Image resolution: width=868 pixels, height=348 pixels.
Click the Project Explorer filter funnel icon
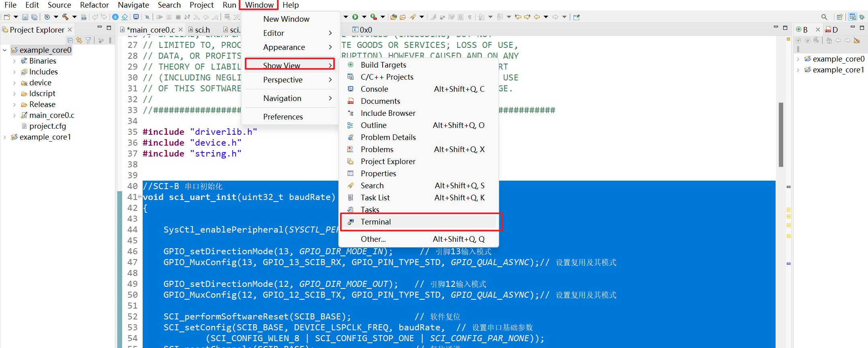88,40
